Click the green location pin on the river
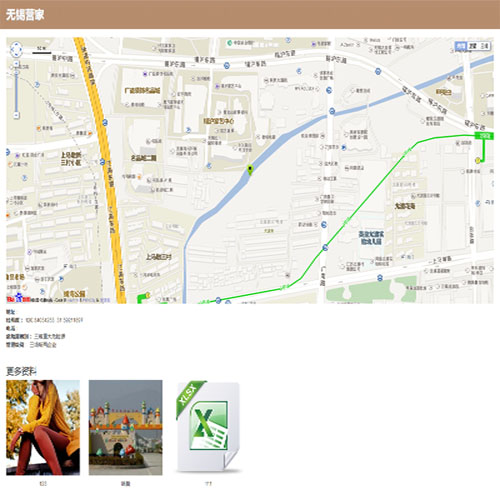 click(x=250, y=169)
